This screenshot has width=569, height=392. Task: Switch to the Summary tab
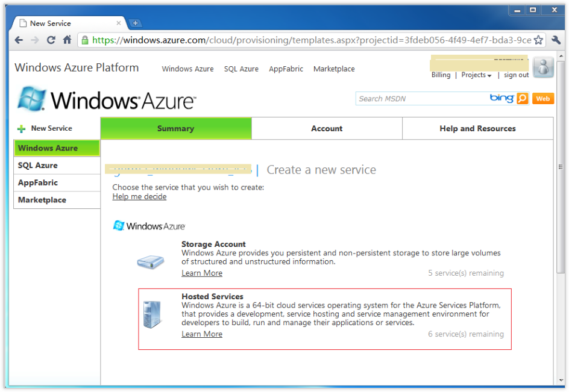point(175,128)
